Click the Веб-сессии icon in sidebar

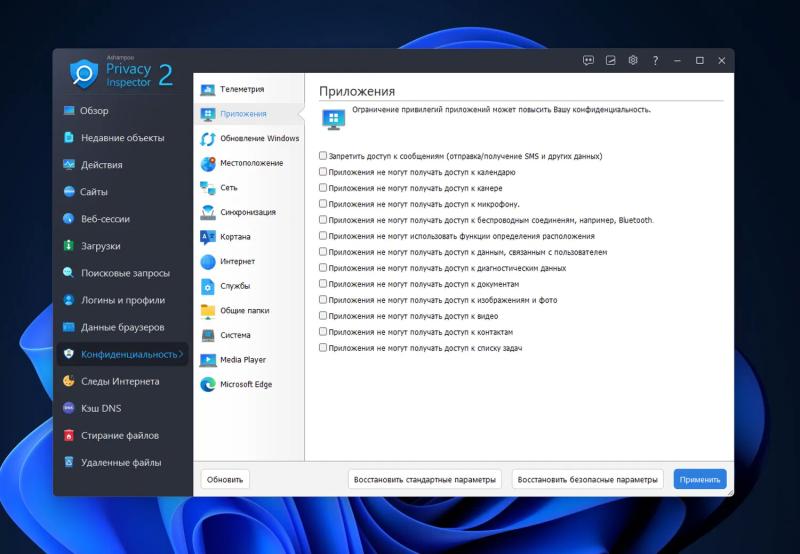point(69,218)
